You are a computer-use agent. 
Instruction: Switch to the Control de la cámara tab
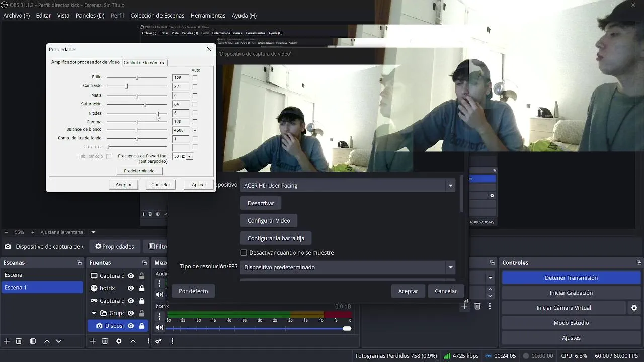[144, 63]
